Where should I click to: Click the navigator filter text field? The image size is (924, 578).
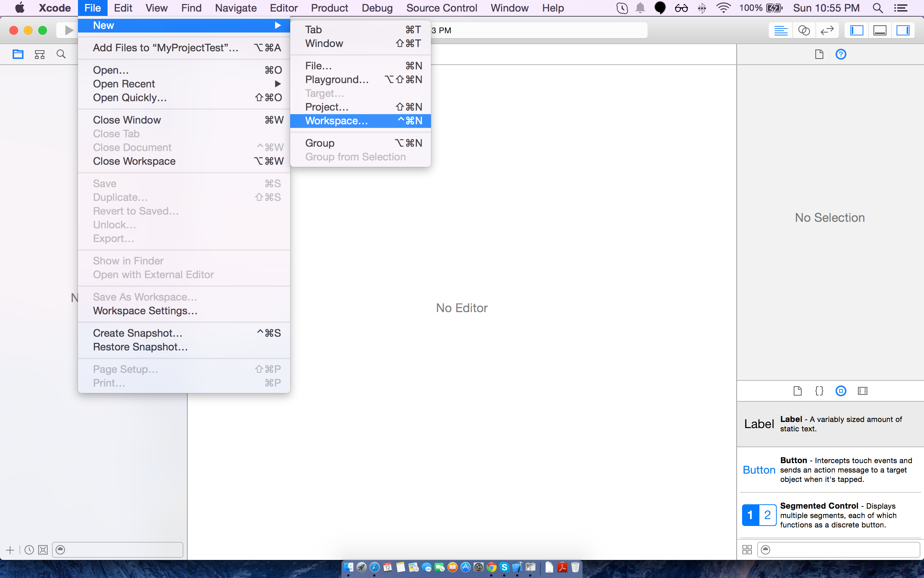pyautogui.click(x=118, y=550)
